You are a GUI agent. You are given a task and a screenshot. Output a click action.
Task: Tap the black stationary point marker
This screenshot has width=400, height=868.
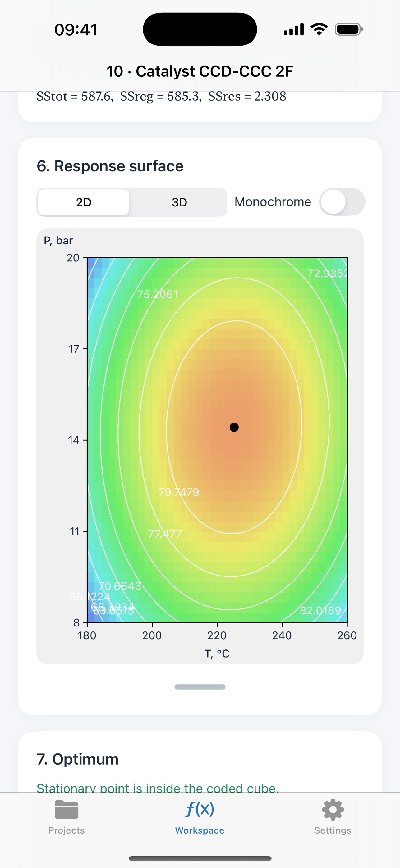point(234,427)
